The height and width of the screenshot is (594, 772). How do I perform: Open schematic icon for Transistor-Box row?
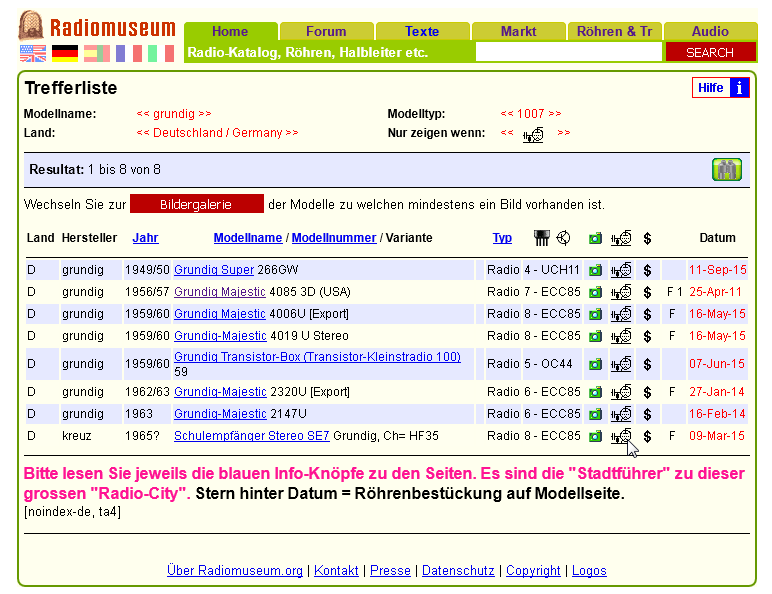621,364
